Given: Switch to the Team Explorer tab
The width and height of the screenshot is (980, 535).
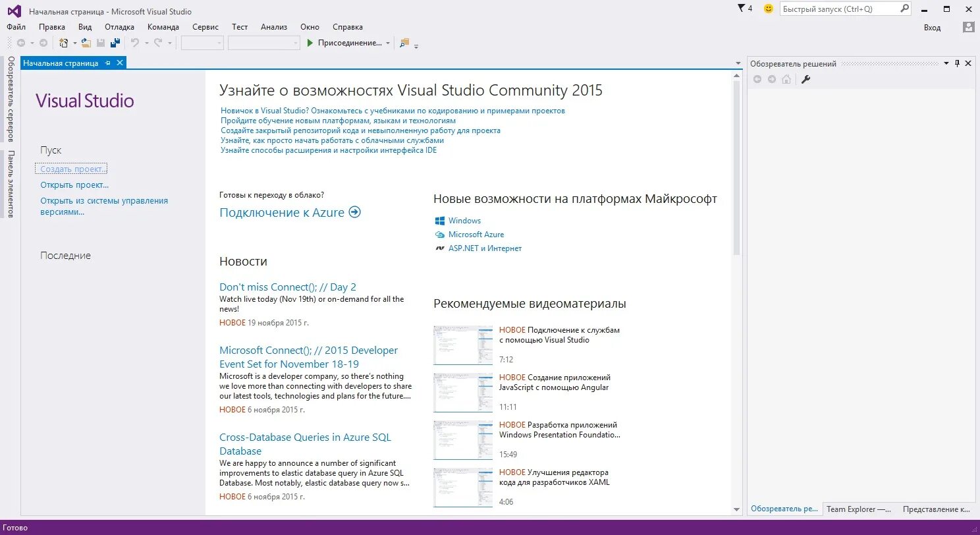Looking at the screenshot, I should (859, 509).
